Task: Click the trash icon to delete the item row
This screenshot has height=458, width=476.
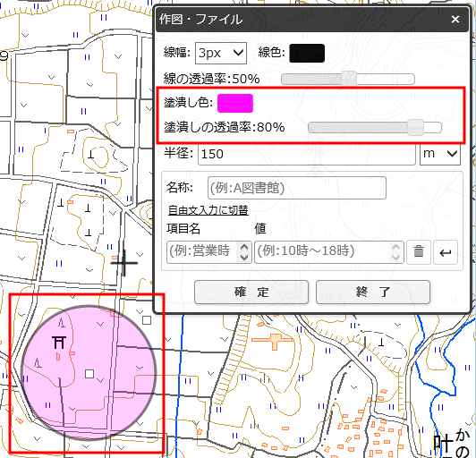Action: tap(419, 252)
